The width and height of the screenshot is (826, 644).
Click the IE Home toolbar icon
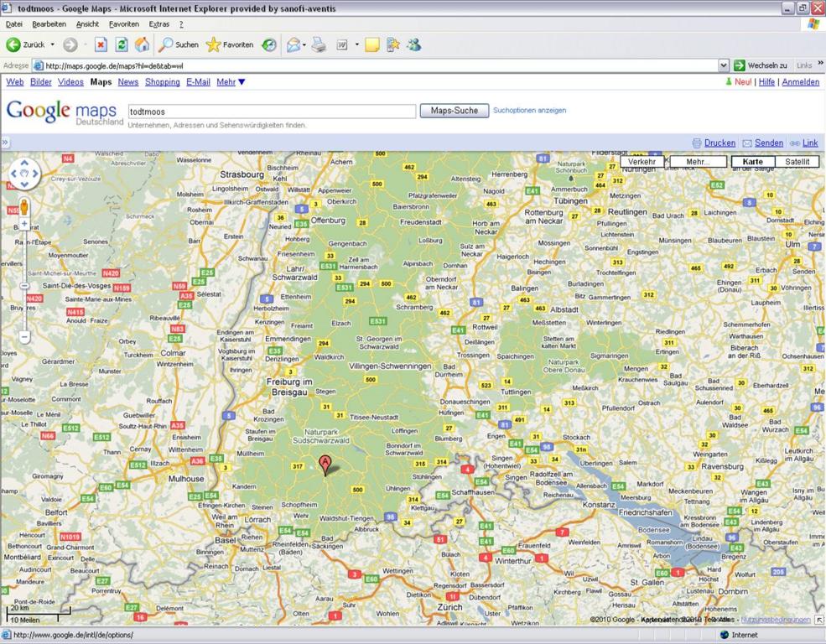142,44
